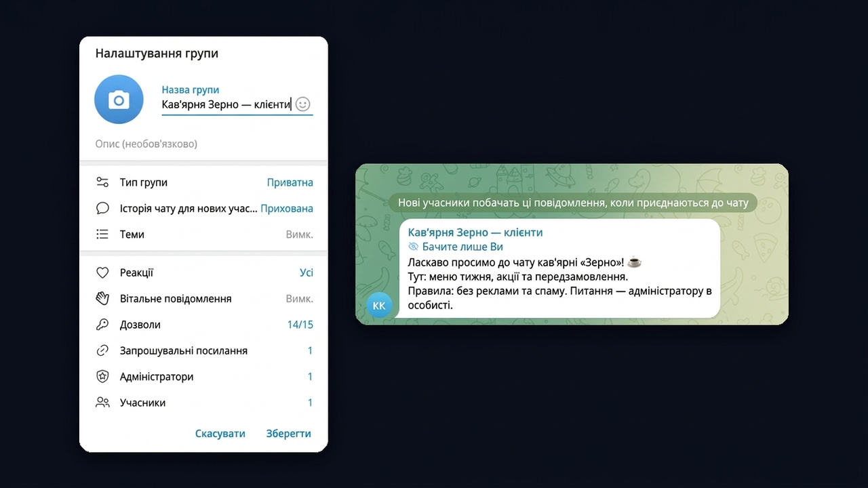Open the 'Теми' settings row
This screenshot has width=868, height=488.
pos(203,235)
